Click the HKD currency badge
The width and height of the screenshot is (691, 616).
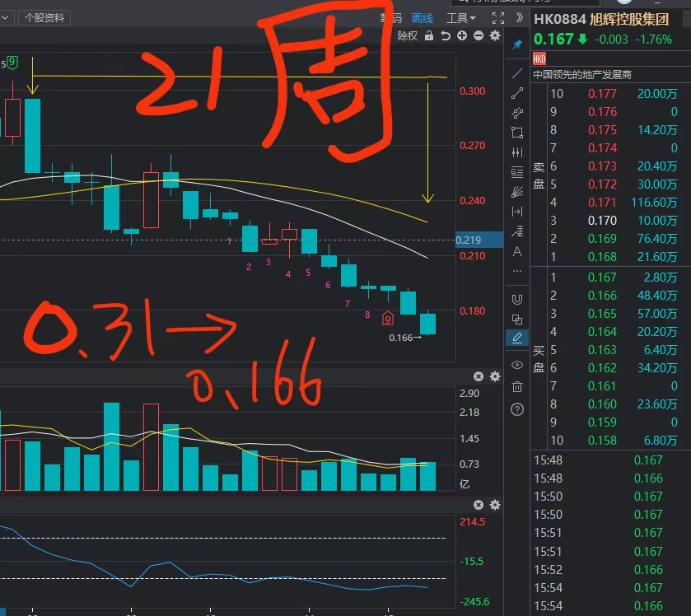(539, 58)
